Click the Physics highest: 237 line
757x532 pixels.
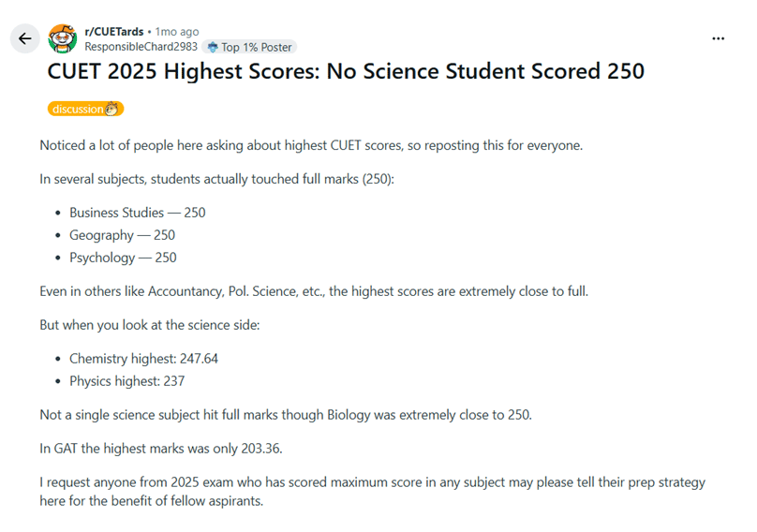coord(127,381)
